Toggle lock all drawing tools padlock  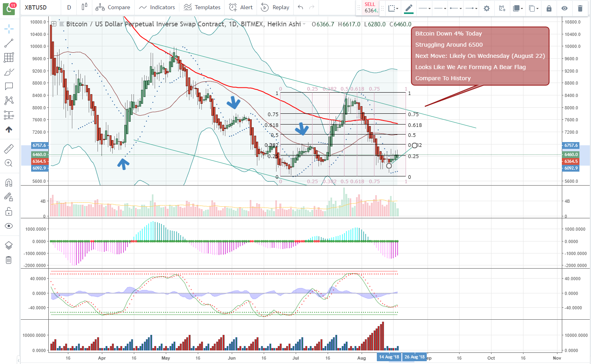click(9, 212)
